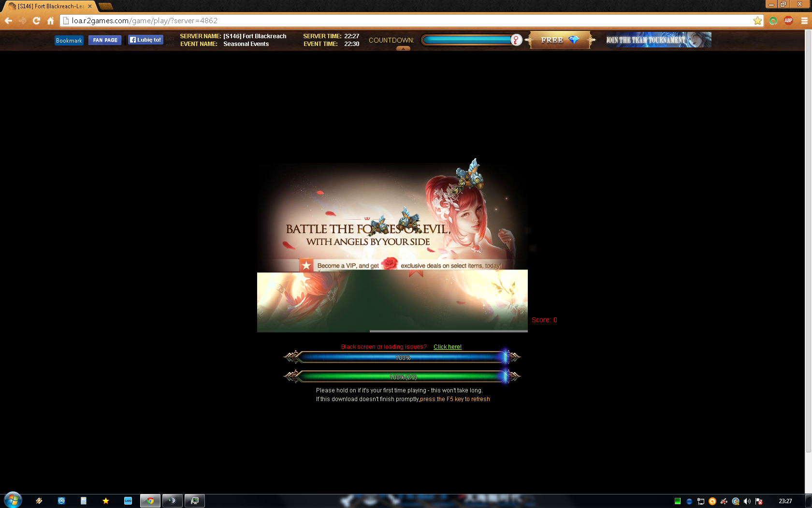The width and height of the screenshot is (812, 508).
Task: Click the volume speaker icon in system tray
Action: tap(747, 501)
